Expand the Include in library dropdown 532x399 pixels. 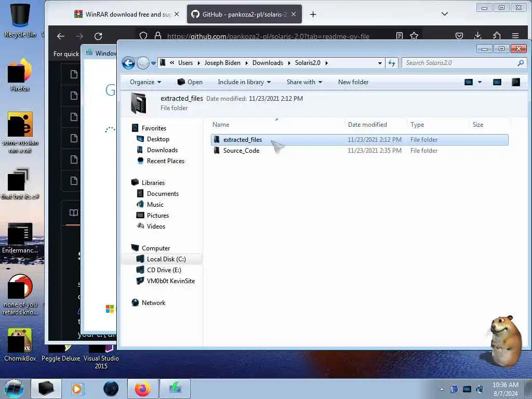point(244,82)
